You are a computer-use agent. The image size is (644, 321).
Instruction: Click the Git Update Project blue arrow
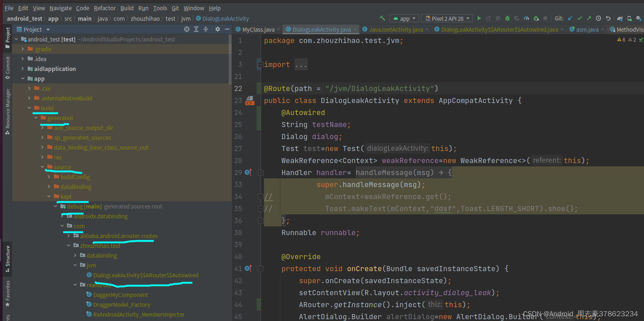click(x=570, y=18)
